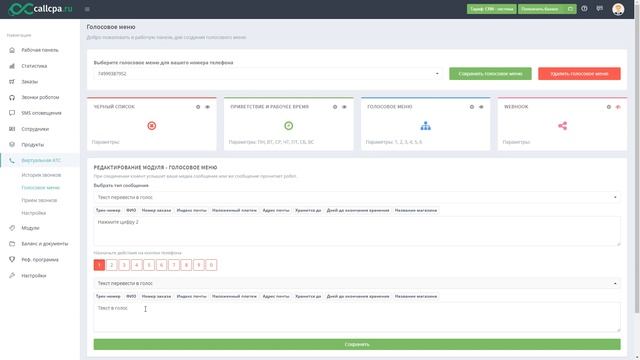Open Сотрудники icon in sidebar
This screenshot has width=640, height=360.
click(12, 129)
